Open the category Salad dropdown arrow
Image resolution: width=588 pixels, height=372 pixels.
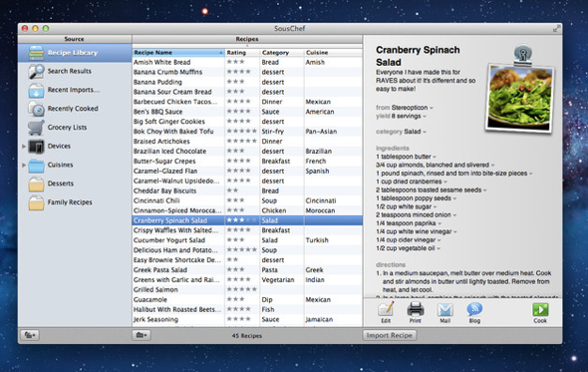[x=425, y=132]
